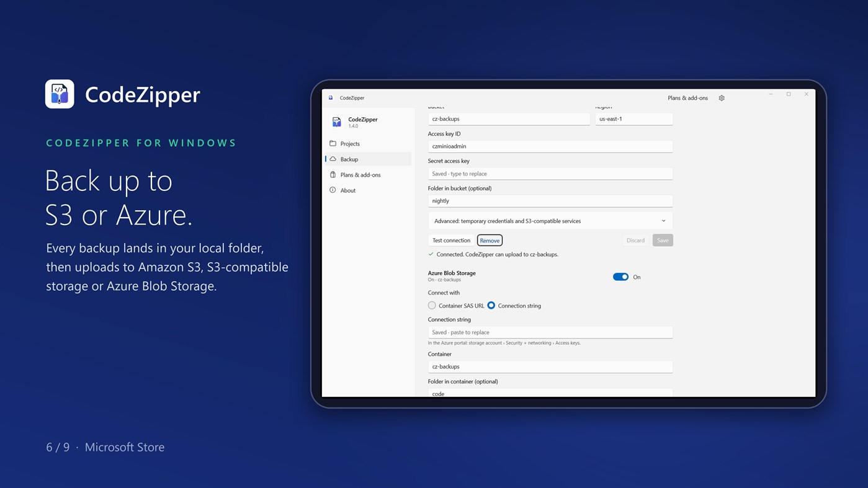
Task: Turn off the Azure Blob Storage switch
Action: pos(620,277)
